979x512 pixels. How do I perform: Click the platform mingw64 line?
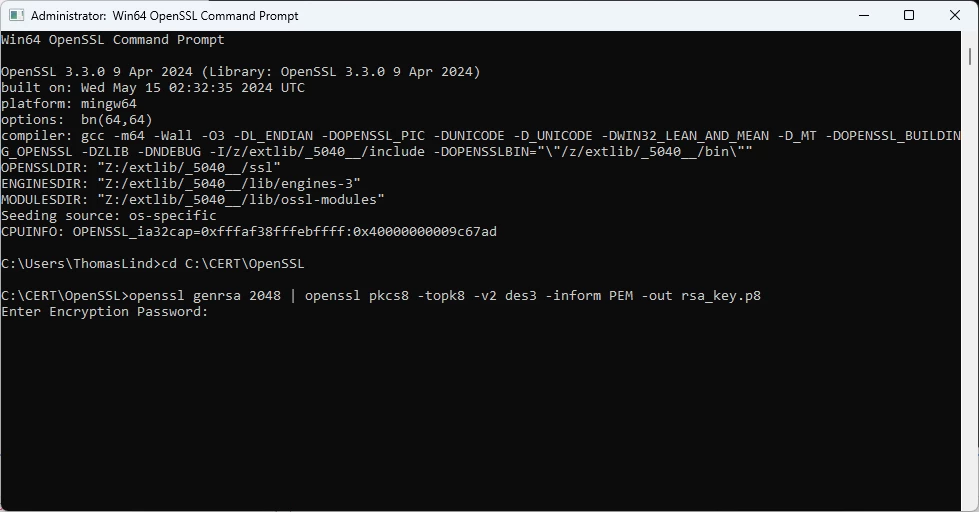point(68,104)
